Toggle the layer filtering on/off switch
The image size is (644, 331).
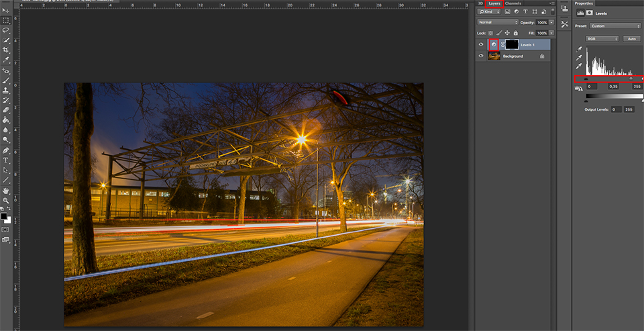[552, 11]
